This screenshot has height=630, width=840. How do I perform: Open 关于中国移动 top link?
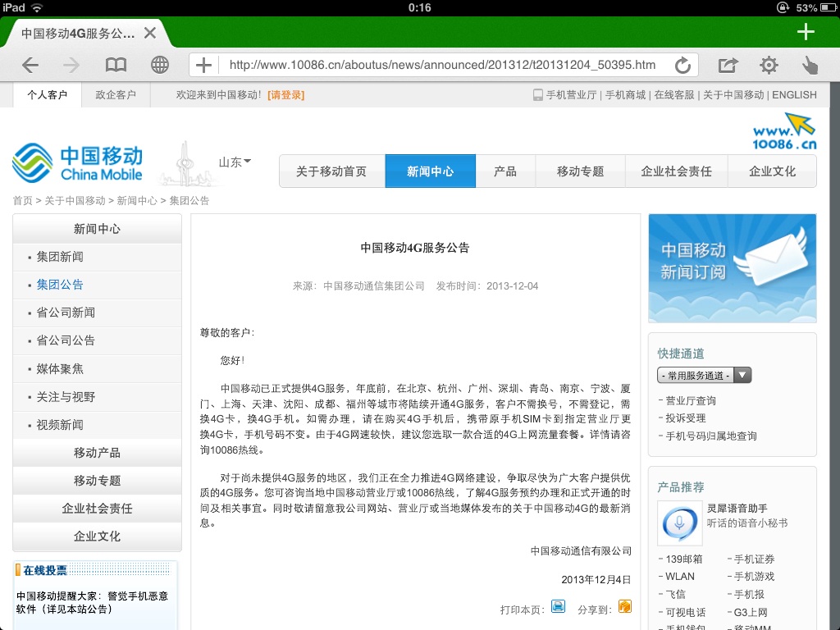point(733,95)
